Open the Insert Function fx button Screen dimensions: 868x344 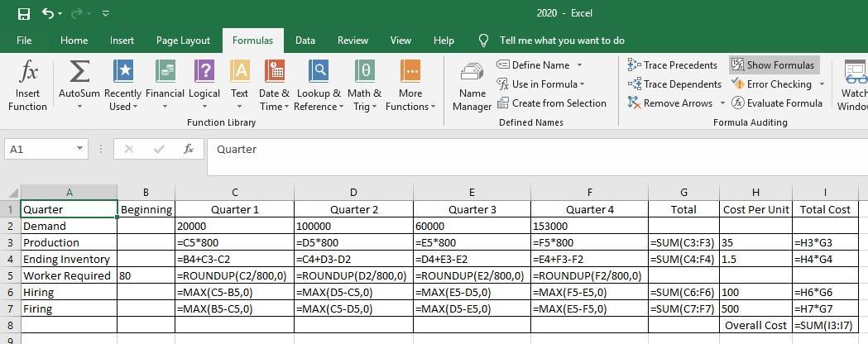tap(27, 86)
